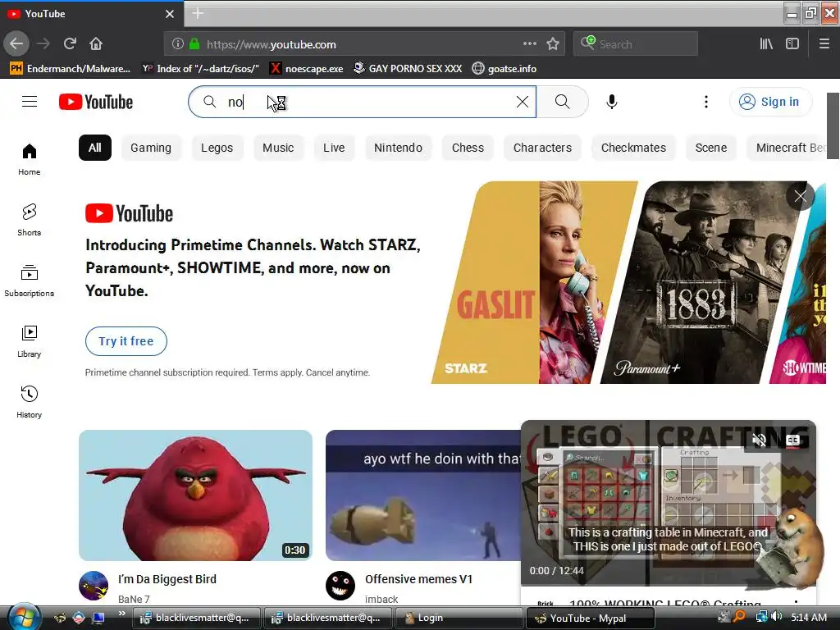Go to Home in the sidebar
Screen dimensions: 840x630
(x=30, y=160)
